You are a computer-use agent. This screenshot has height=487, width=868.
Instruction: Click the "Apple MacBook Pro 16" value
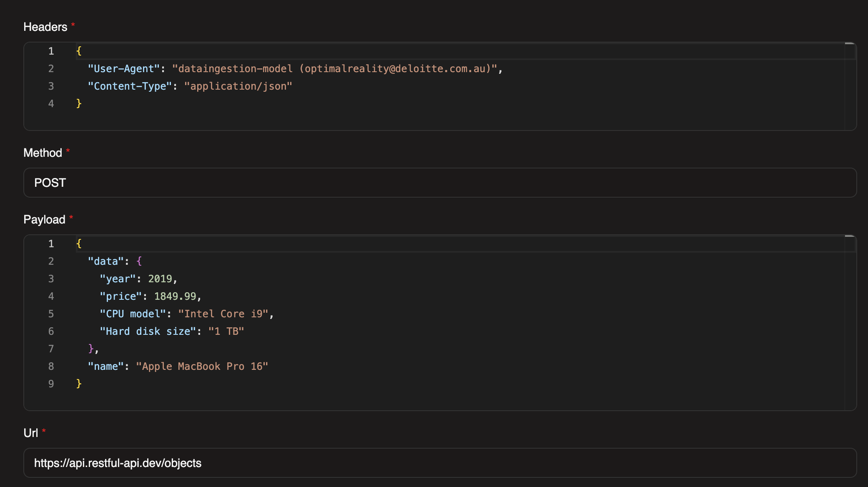(202, 367)
